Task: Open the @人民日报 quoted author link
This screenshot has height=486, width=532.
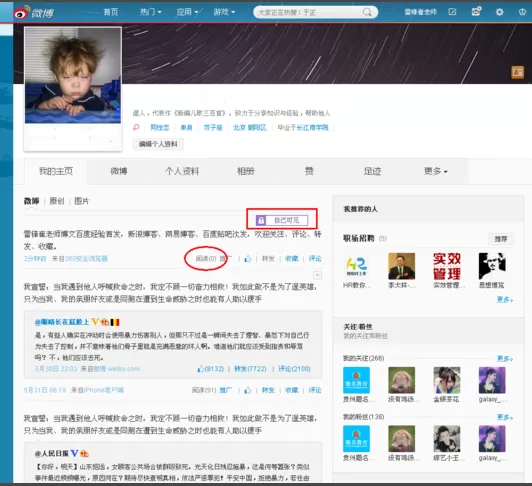Action: 52,453
